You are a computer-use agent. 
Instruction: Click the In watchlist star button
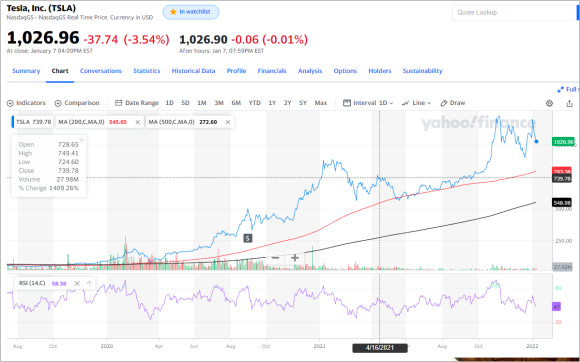coord(191,12)
